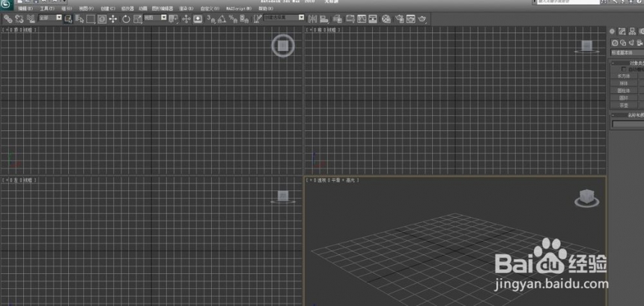Viewport: 644px width, 306px height.
Task: Toggle Percent Snap
Action: coord(234,19)
